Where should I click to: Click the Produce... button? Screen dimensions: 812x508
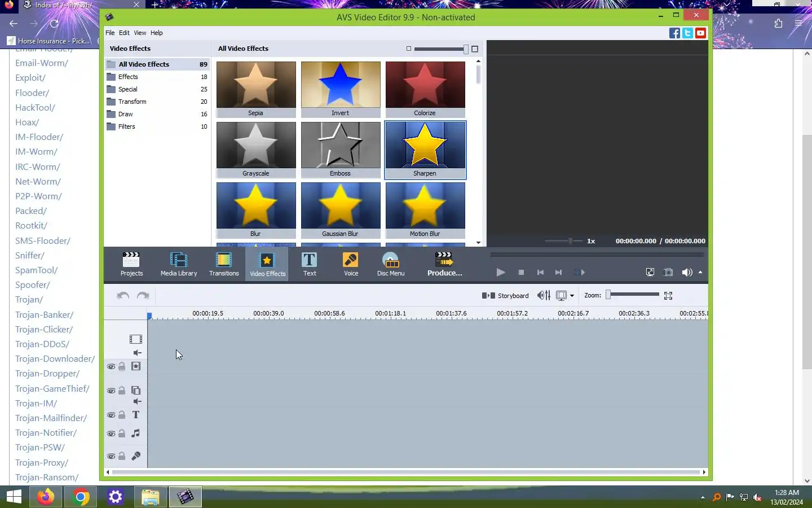(x=444, y=264)
